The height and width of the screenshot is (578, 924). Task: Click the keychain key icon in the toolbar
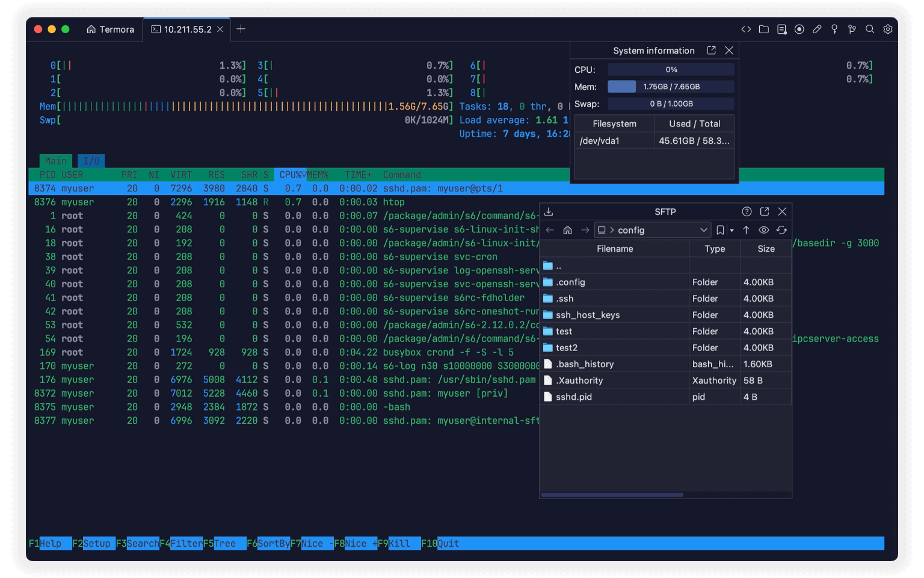pos(834,29)
